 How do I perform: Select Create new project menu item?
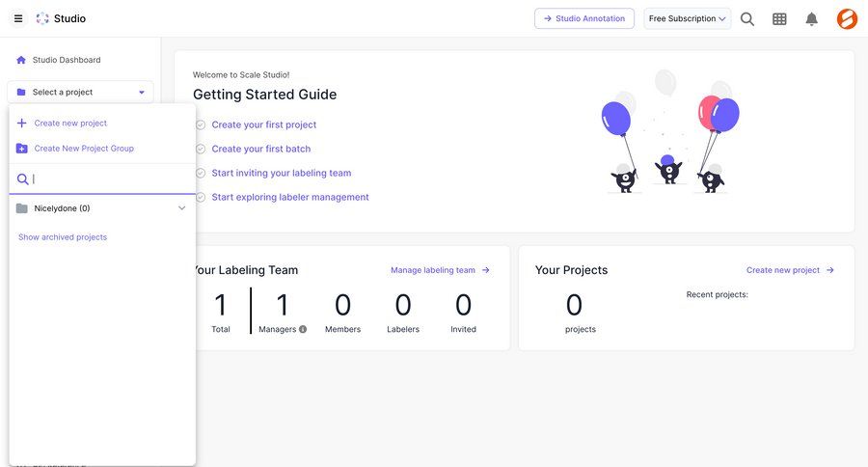point(69,124)
